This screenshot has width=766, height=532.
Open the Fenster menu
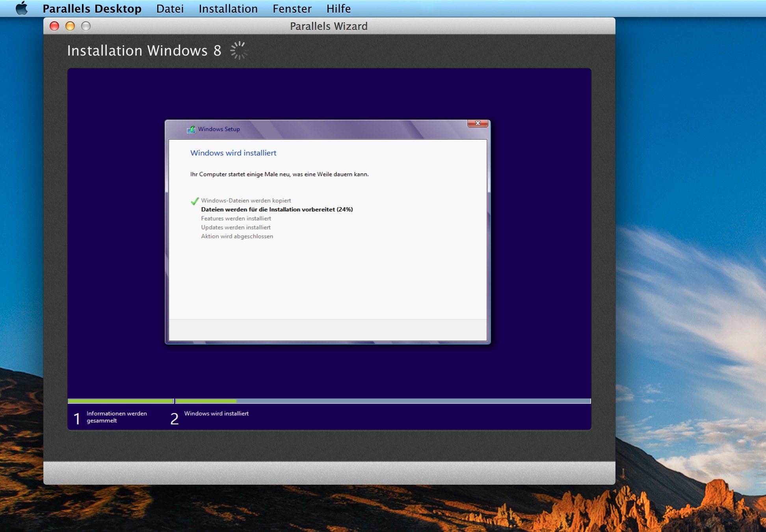pyautogui.click(x=292, y=8)
